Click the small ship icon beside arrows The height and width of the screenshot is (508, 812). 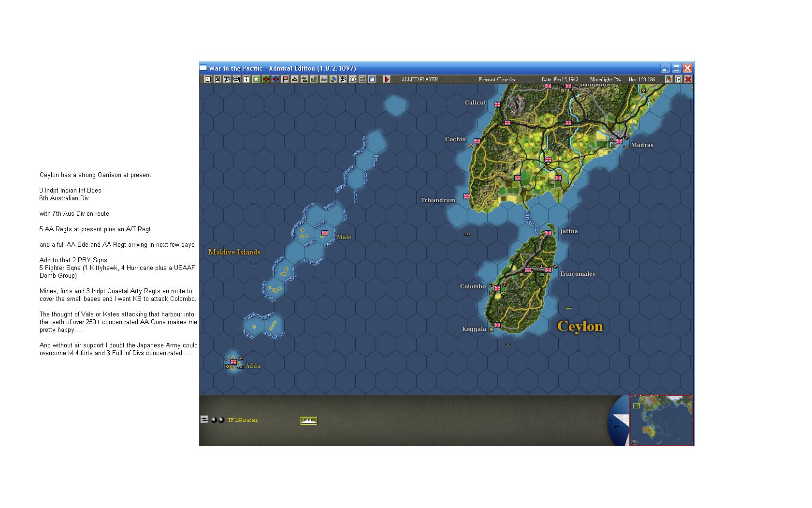tap(204, 419)
